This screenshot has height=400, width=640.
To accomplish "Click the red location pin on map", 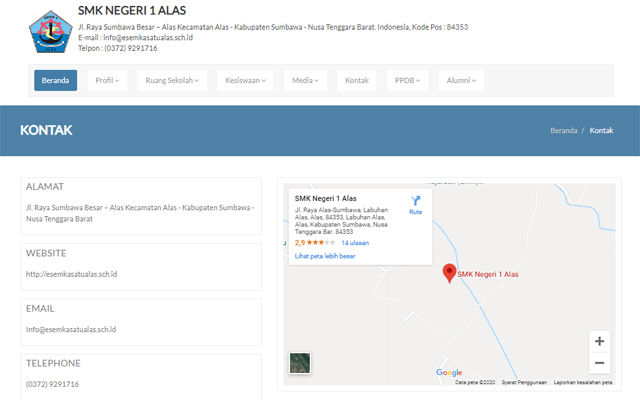I will point(449,272).
